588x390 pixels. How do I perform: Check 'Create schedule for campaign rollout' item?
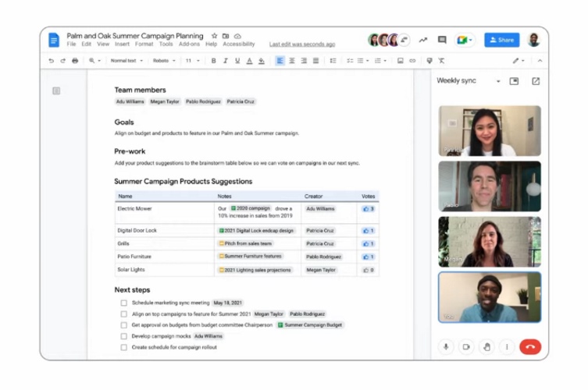[123, 347]
